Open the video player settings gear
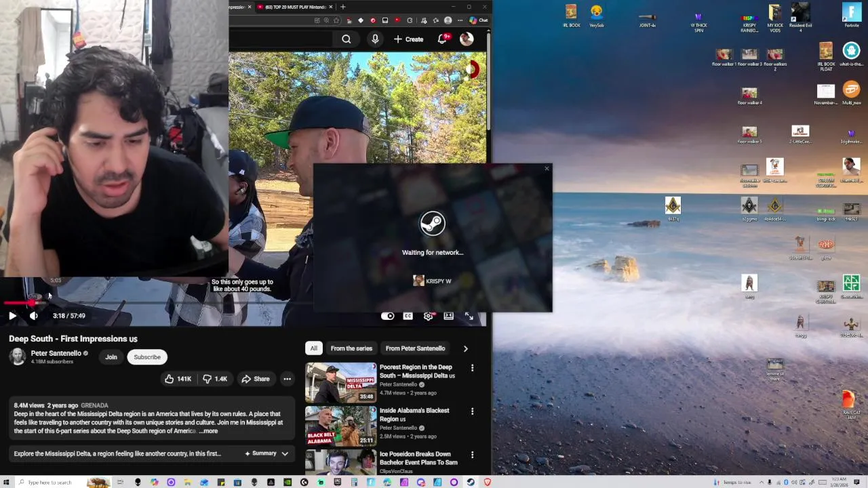The width and height of the screenshot is (868, 488). point(428,316)
